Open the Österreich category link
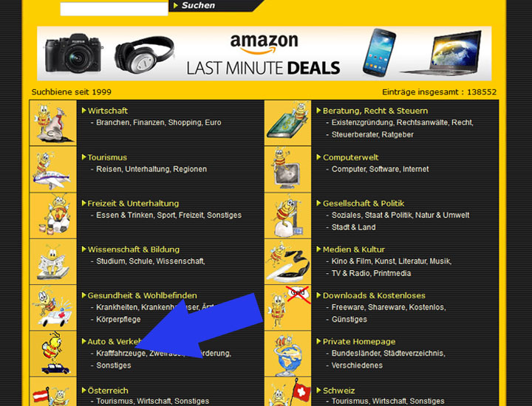532x406 pixels. point(108,390)
